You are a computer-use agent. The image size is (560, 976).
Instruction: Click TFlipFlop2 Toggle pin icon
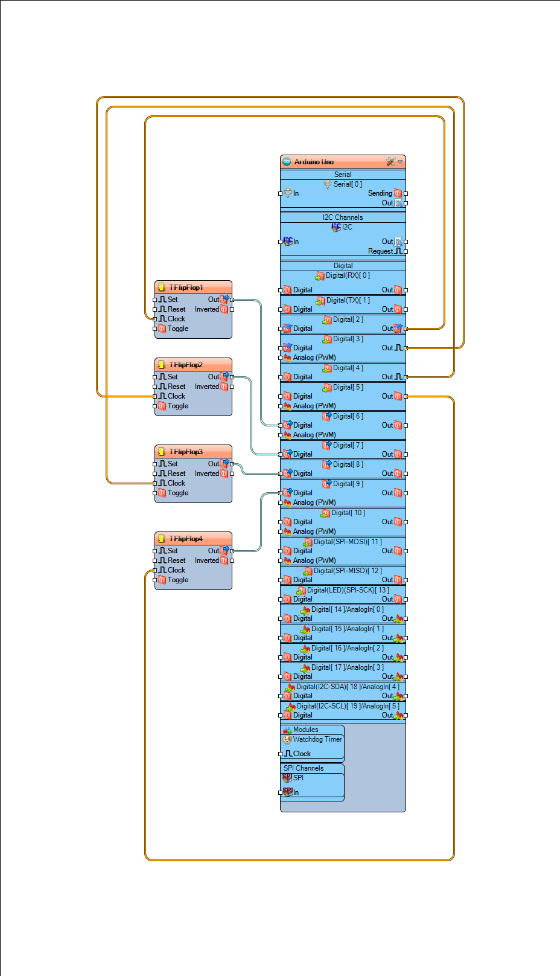click(x=162, y=406)
